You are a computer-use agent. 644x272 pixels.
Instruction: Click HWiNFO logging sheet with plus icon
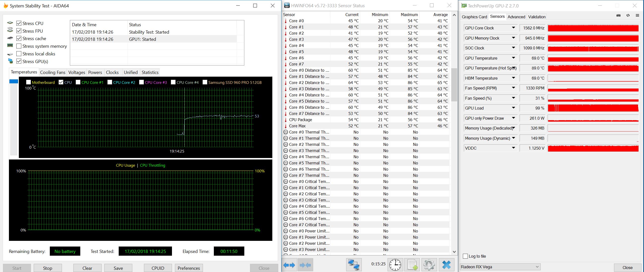[412, 265]
